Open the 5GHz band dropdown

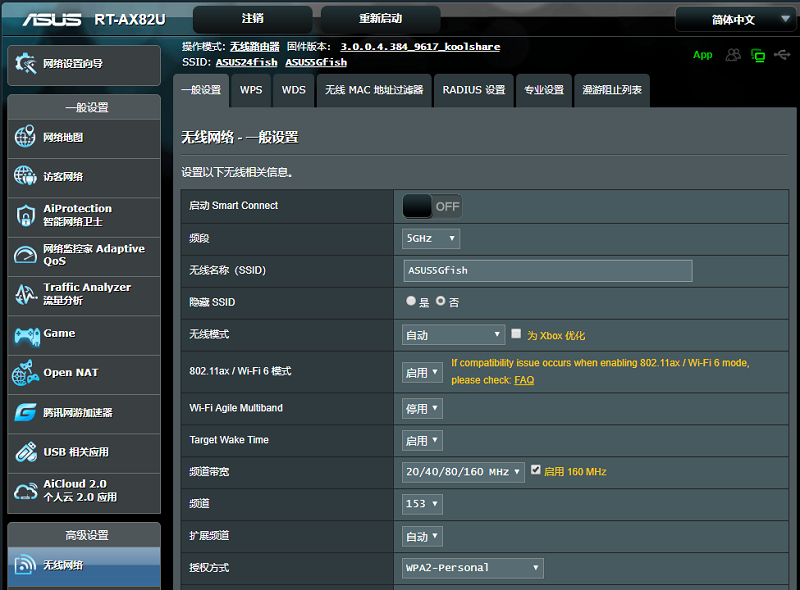point(431,238)
